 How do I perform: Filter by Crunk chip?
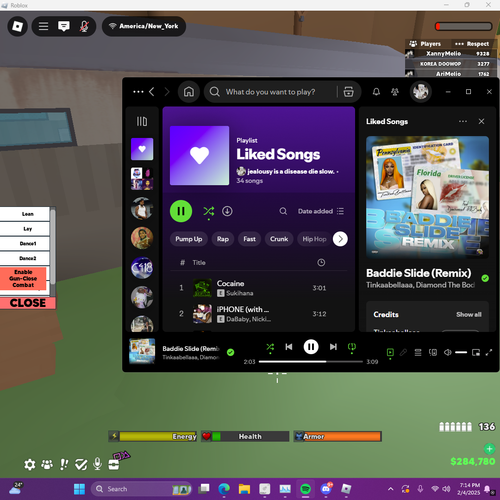tap(279, 239)
